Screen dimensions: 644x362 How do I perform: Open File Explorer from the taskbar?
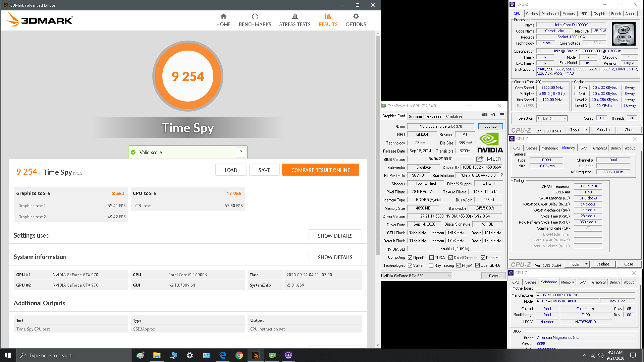(157, 355)
